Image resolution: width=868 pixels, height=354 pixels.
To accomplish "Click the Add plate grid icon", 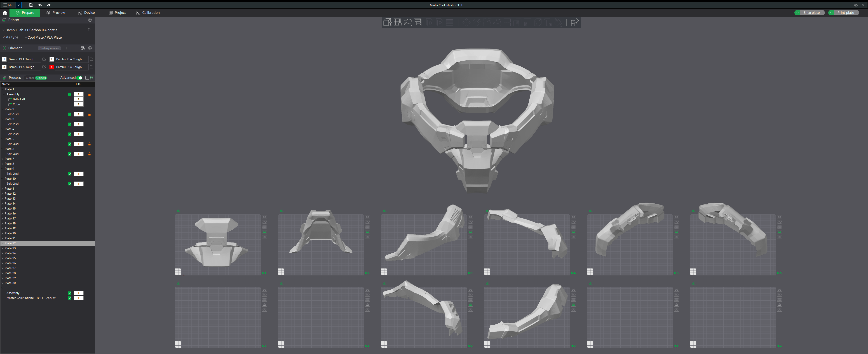I will [x=397, y=23].
